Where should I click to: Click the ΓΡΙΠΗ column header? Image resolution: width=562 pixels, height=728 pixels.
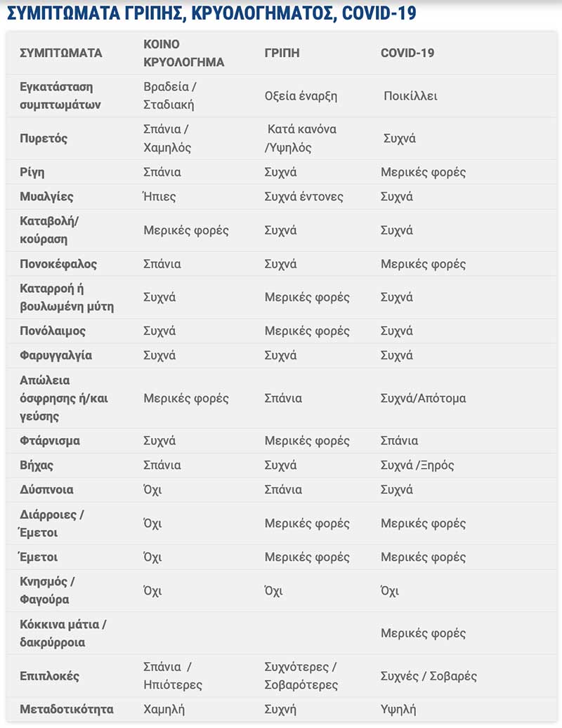(x=282, y=53)
